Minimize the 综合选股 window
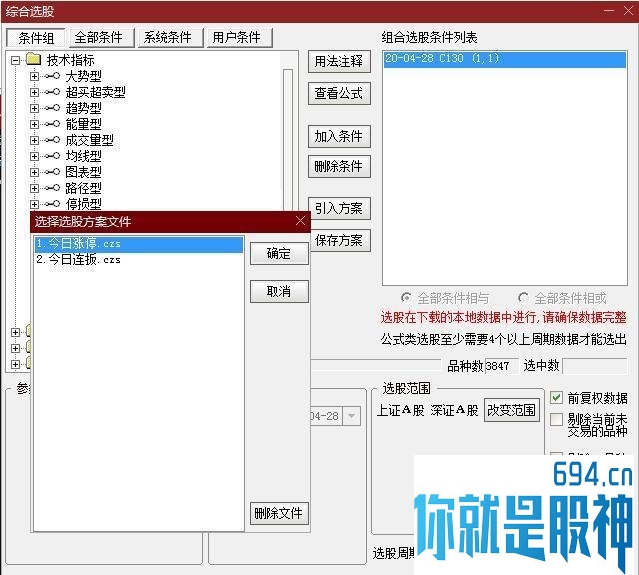This screenshot has height=575, width=639. pyautogui.click(x=609, y=11)
